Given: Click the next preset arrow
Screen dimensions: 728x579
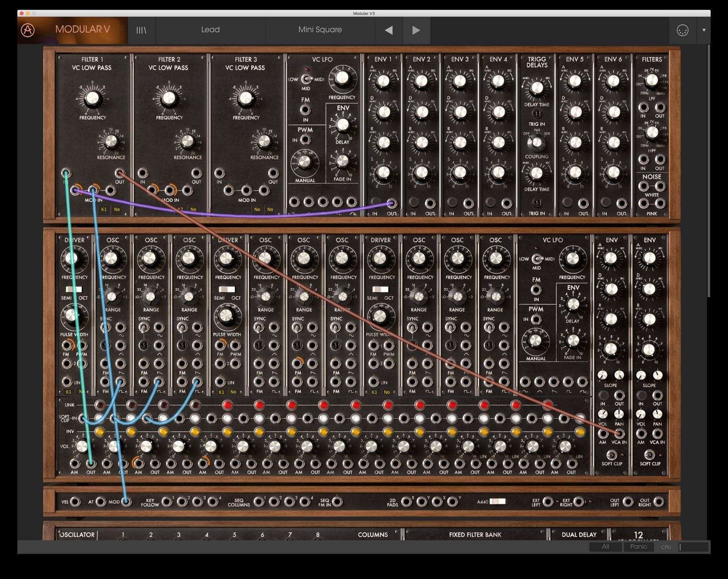Looking at the screenshot, I should 416,30.
